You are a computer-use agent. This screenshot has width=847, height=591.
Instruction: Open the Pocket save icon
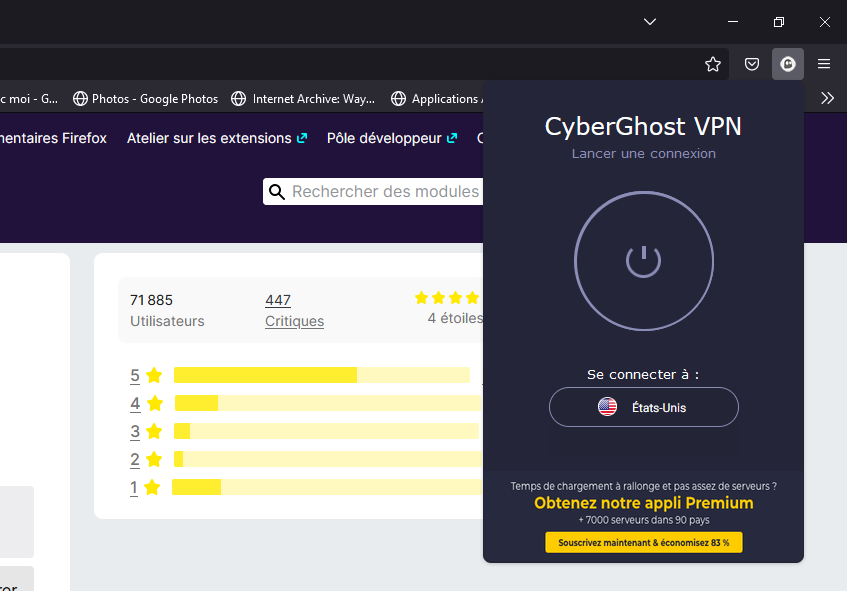point(751,64)
